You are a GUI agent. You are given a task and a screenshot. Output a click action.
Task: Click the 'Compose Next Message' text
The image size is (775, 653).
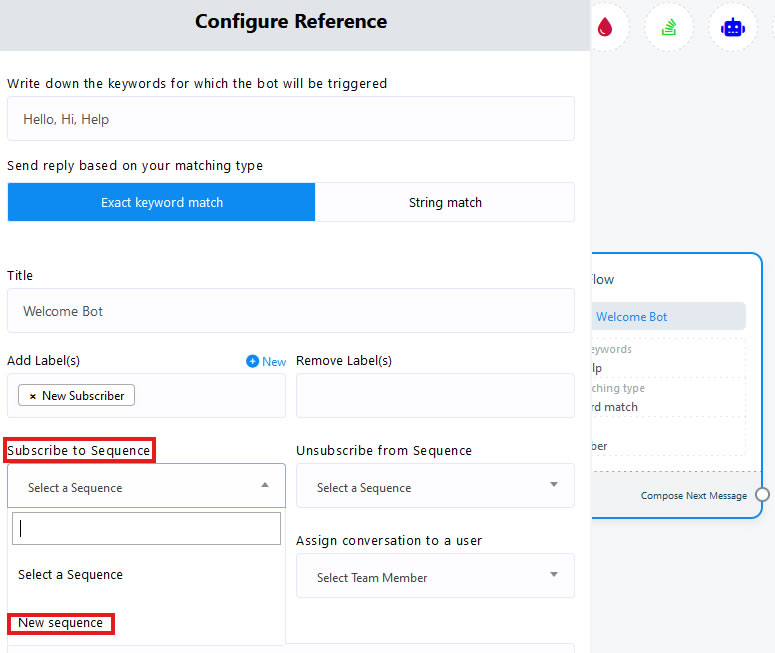693,495
